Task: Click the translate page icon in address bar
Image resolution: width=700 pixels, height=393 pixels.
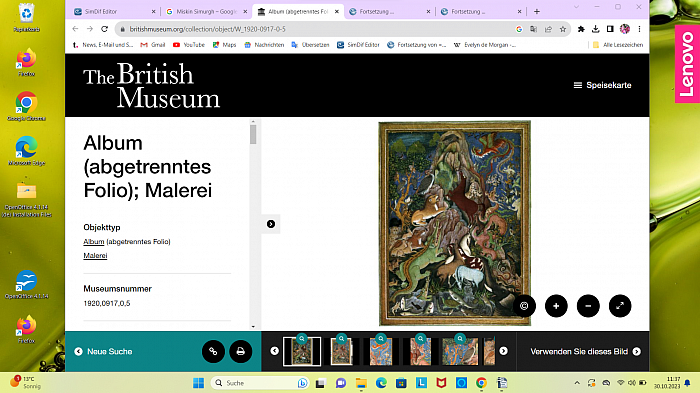Action: pyautogui.click(x=533, y=29)
